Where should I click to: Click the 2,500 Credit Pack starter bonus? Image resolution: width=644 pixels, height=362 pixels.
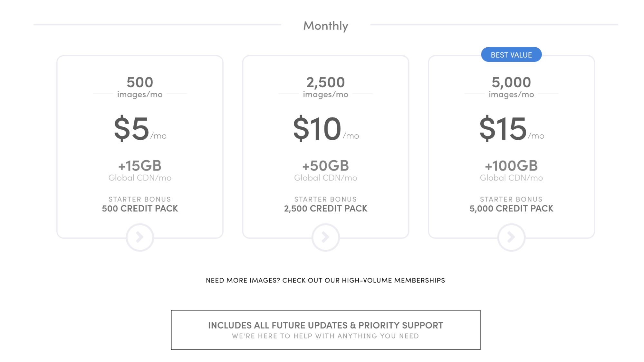[325, 209]
